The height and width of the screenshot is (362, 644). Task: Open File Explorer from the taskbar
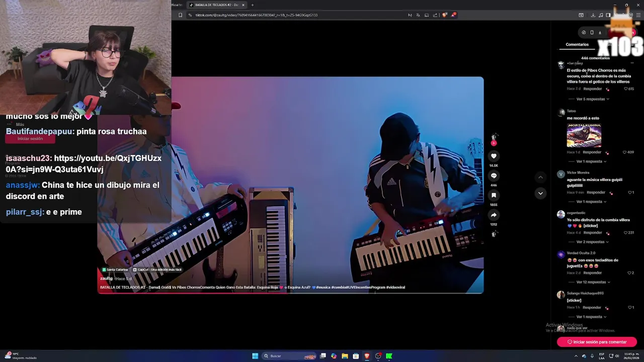[345, 356]
